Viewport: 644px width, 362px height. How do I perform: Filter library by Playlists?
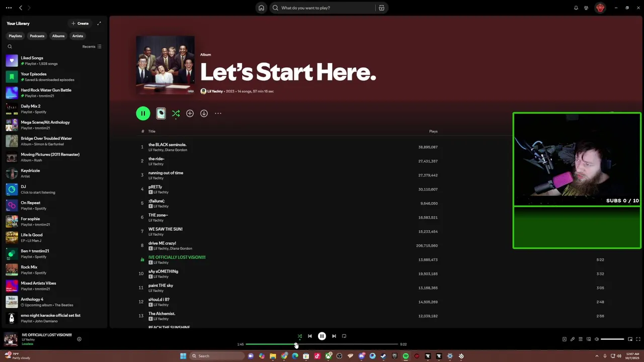click(15, 36)
